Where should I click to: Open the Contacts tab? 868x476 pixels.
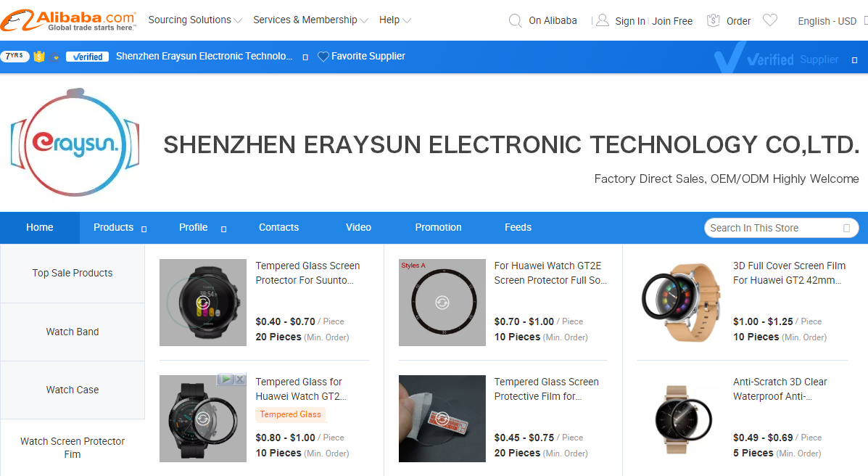point(278,228)
